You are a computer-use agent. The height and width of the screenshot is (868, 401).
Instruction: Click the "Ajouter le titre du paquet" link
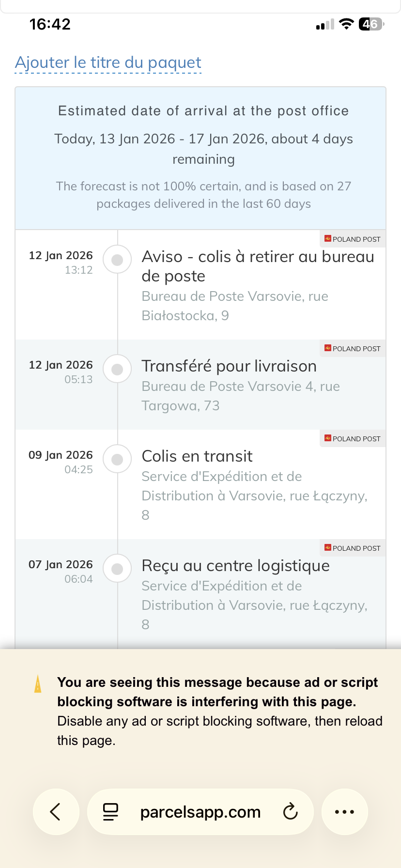coord(108,62)
